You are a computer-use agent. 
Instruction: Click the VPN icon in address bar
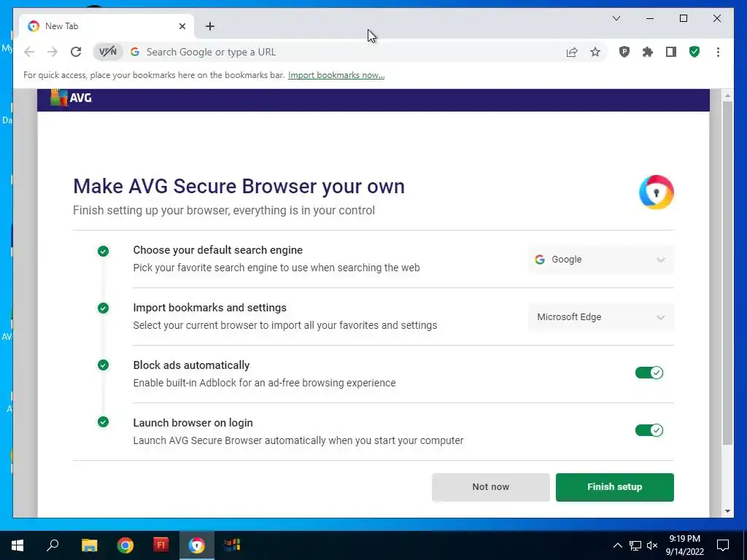pos(108,52)
